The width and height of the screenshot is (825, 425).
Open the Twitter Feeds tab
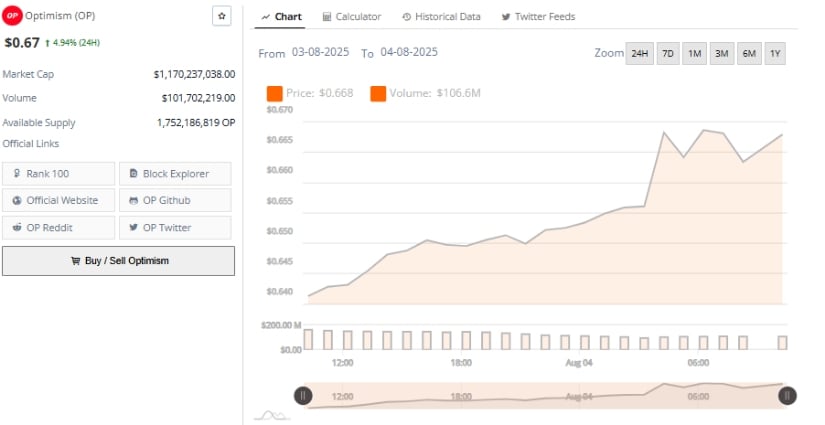click(x=538, y=17)
